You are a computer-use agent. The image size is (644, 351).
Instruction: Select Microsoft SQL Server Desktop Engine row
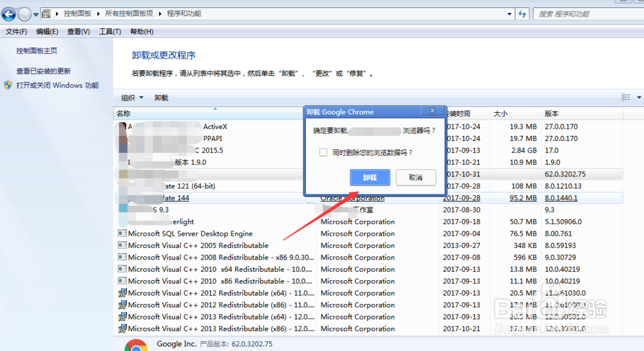tap(369, 234)
